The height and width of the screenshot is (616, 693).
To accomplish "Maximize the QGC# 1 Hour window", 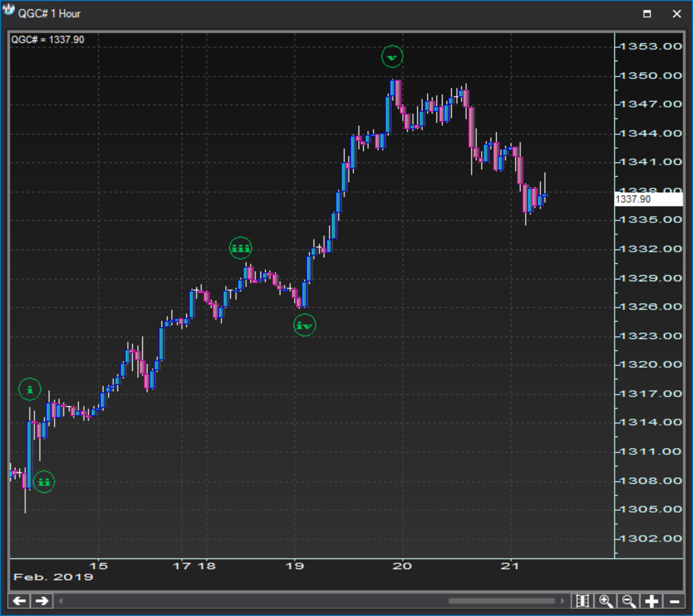I will 647,13.
